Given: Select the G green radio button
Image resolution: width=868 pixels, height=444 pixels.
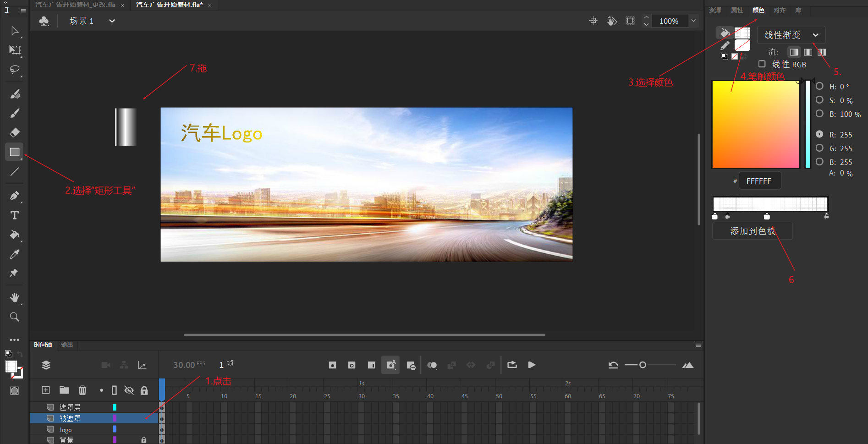Looking at the screenshot, I should [820, 148].
